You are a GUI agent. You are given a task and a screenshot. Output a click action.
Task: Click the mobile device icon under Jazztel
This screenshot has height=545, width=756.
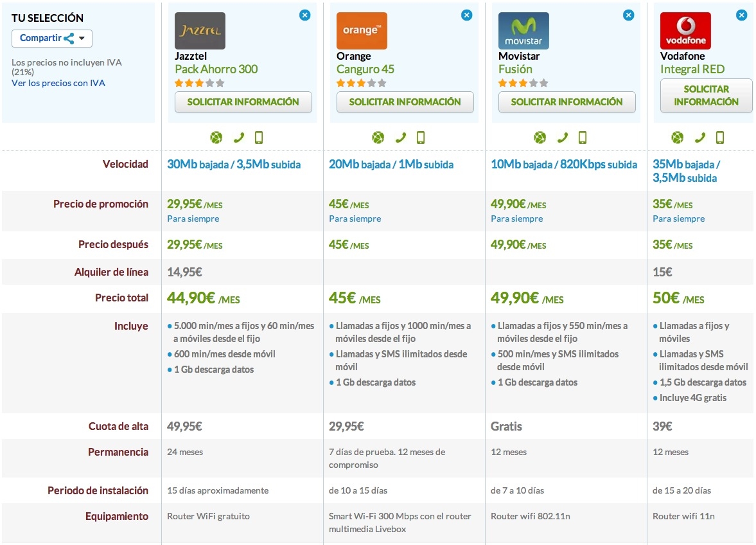click(259, 138)
